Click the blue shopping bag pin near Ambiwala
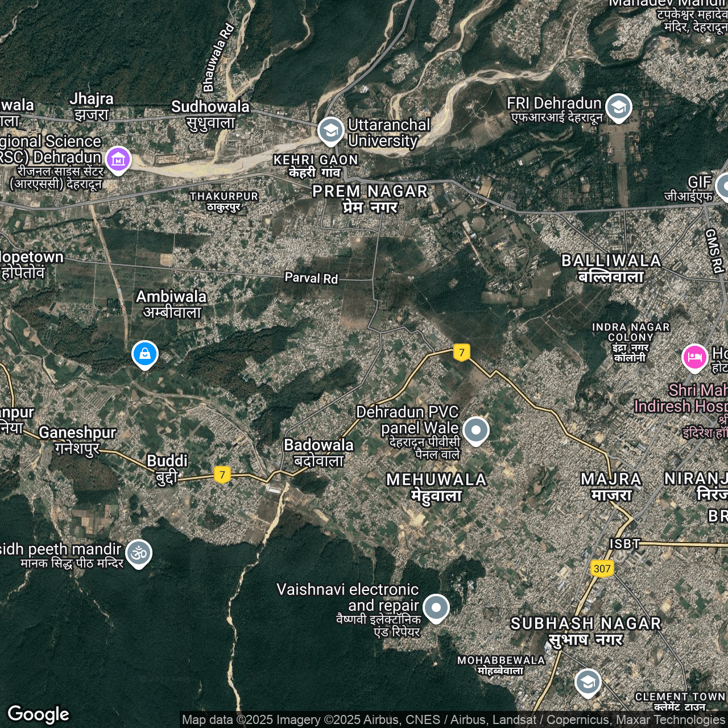 [x=145, y=354]
